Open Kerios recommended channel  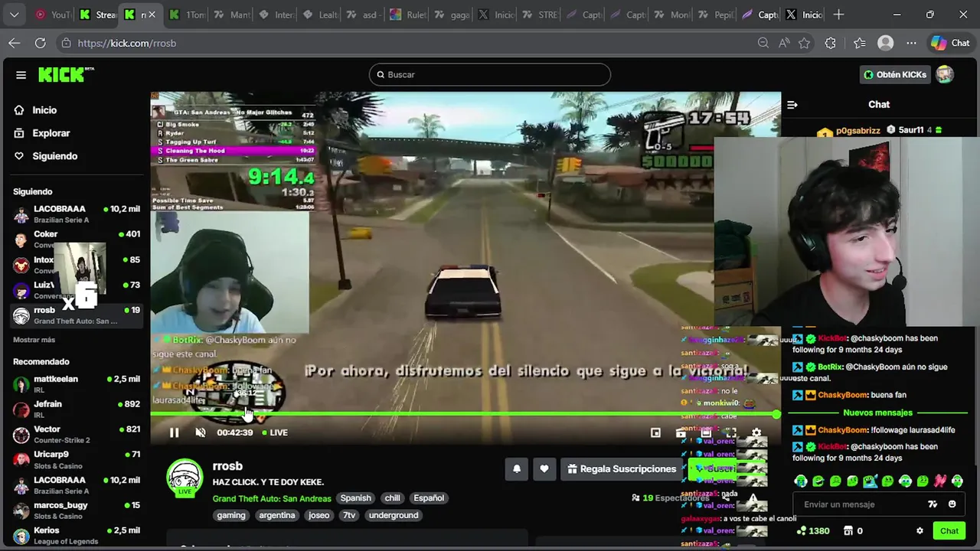(x=77, y=536)
